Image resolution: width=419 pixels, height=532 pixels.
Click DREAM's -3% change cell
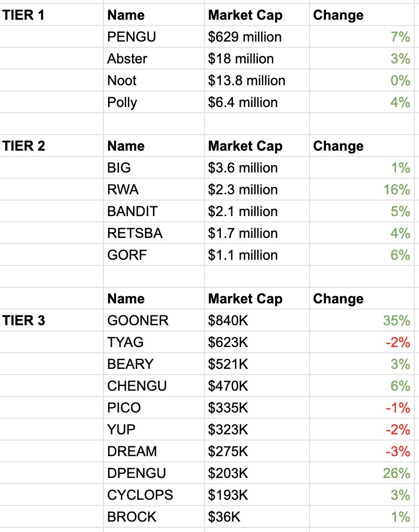coord(362,451)
